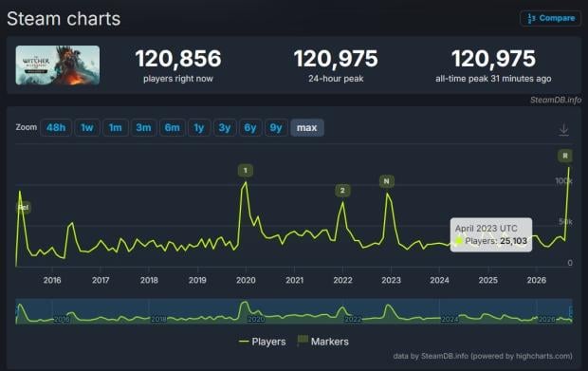Viewport: 588px width, 371px height.
Task: Set zoom range to 6m
Action: 172,127
